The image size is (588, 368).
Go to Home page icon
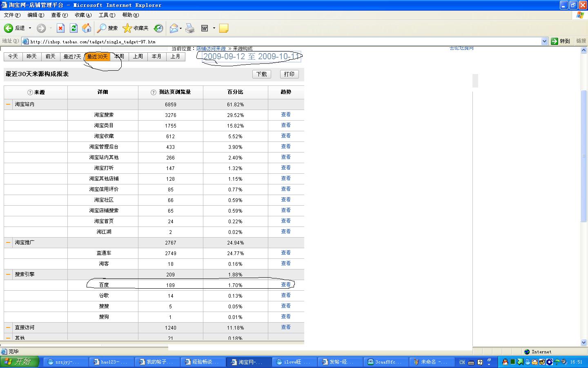click(87, 28)
